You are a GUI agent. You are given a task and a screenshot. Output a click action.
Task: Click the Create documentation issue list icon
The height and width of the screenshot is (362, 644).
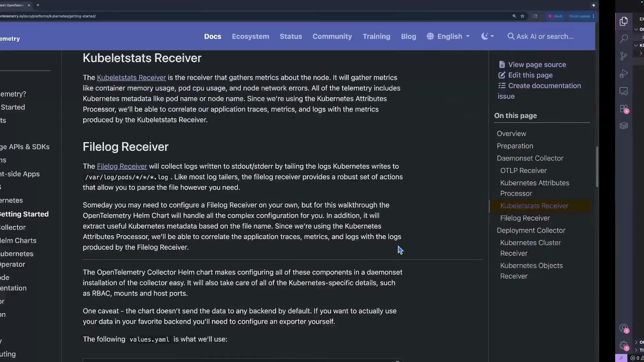pos(502,85)
